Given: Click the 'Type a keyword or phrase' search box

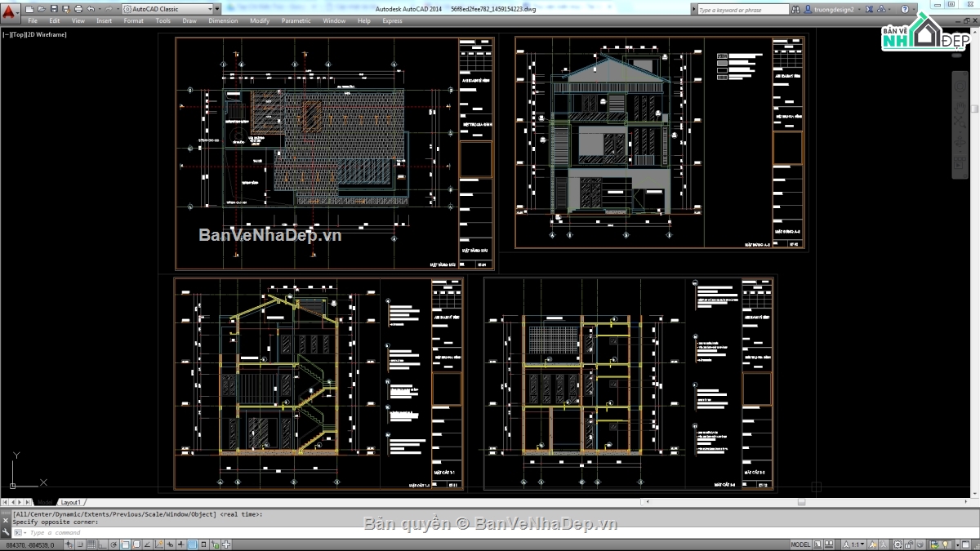Looking at the screenshot, I should (x=742, y=10).
